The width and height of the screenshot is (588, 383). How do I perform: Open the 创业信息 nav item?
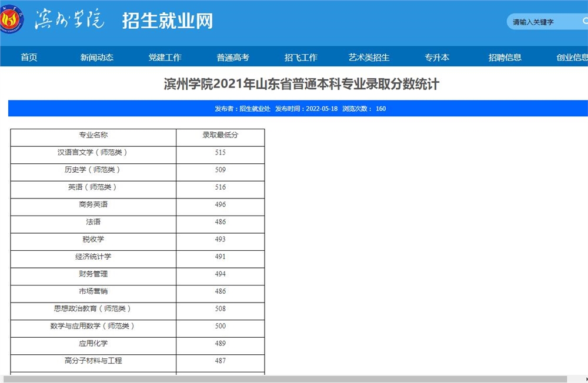[572, 57]
